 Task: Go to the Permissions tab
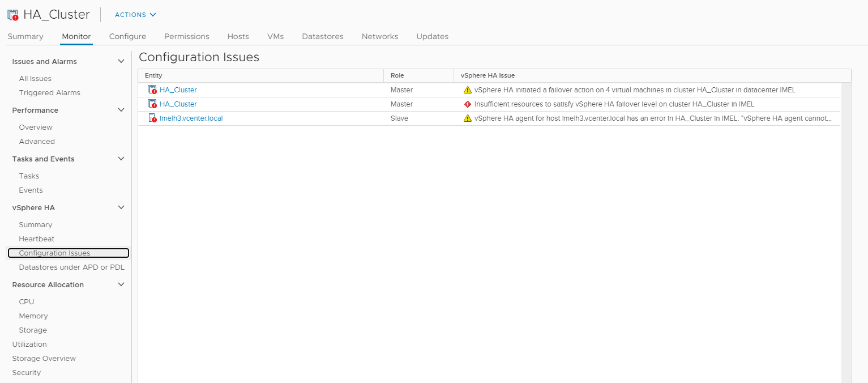[187, 36]
